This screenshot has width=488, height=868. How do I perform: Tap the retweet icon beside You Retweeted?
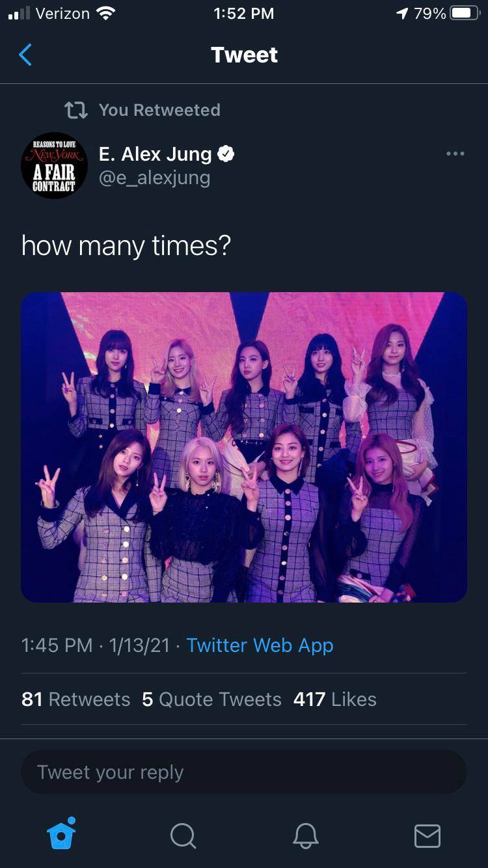(76, 110)
